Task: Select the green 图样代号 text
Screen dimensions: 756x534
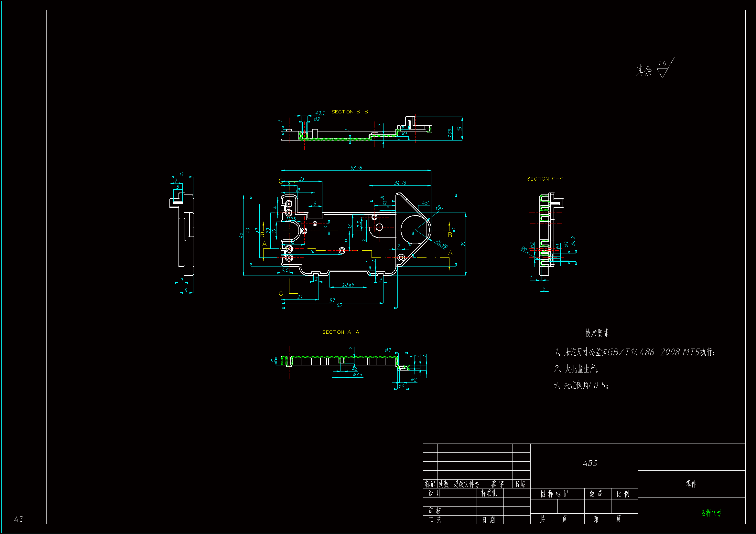Action: point(711,513)
